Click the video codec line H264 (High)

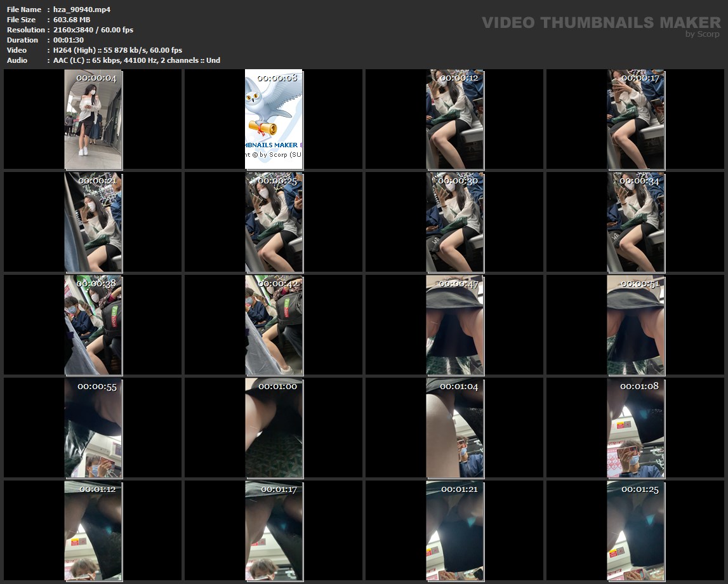pyautogui.click(x=117, y=50)
